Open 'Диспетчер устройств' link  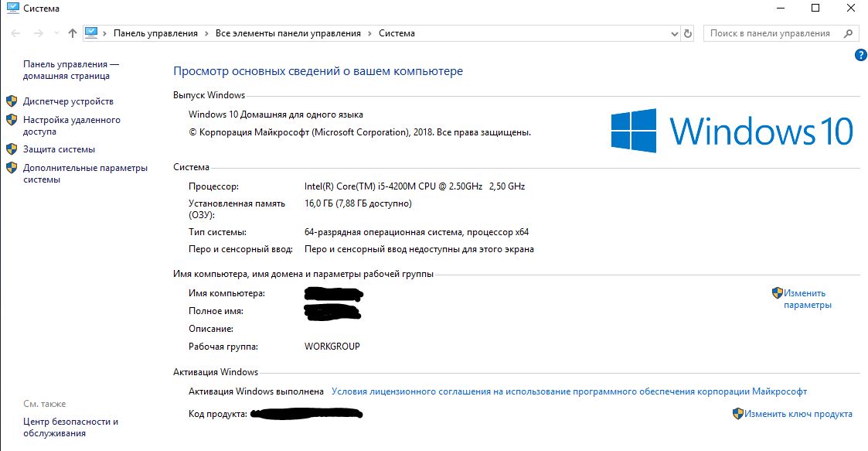click(68, 101)
